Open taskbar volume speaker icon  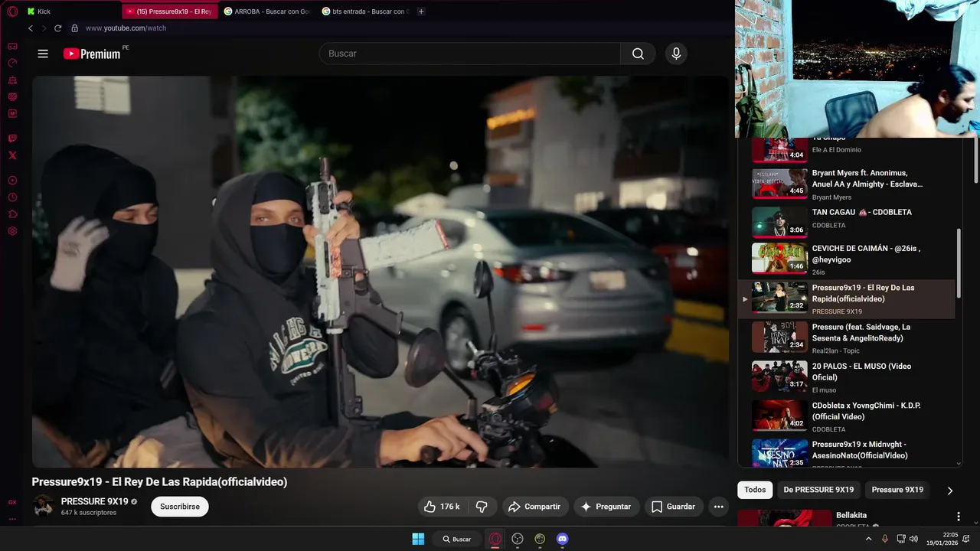(913, 539)
